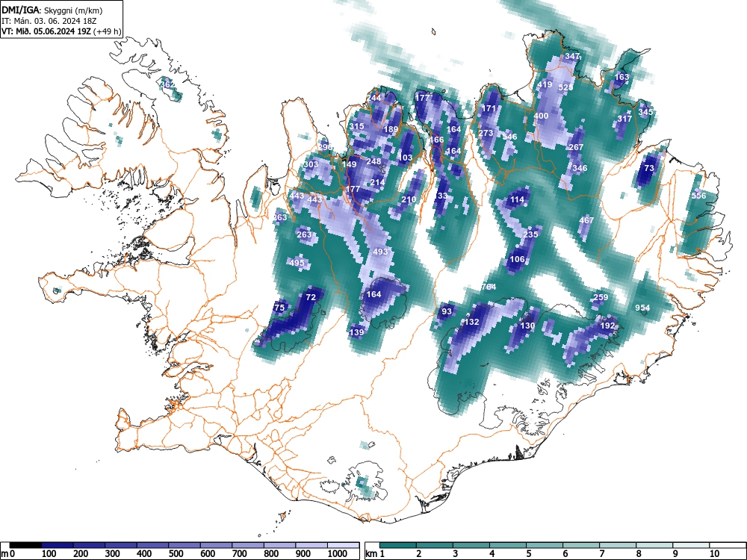
Task: Pick the swatch between 1 and 2 km
Action: click(x=398, y=545)
